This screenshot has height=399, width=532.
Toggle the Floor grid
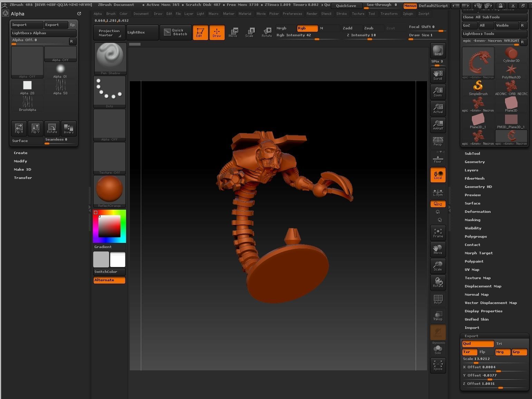point(438,158)
